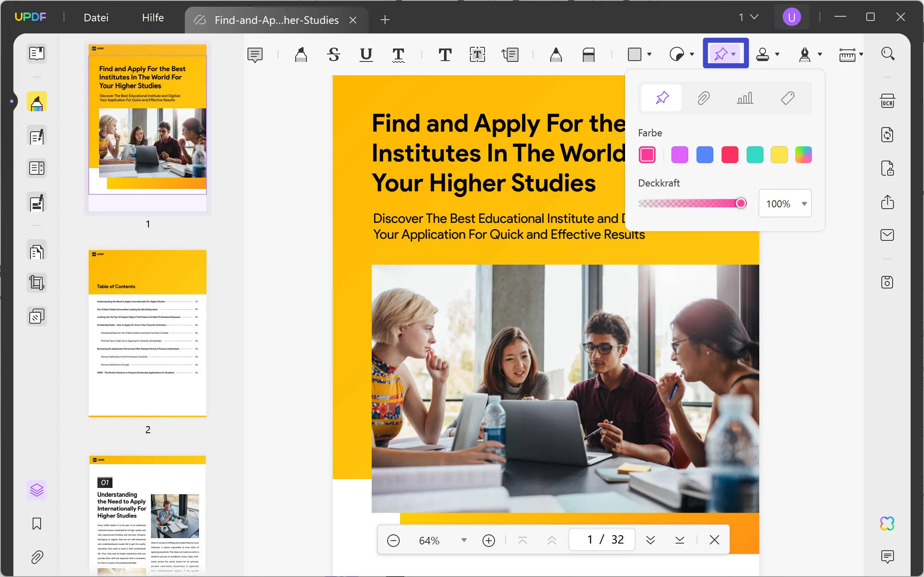Click the search magnifier icon
The width and height of the screenshot is (924, 577).
tap(887, 54)
